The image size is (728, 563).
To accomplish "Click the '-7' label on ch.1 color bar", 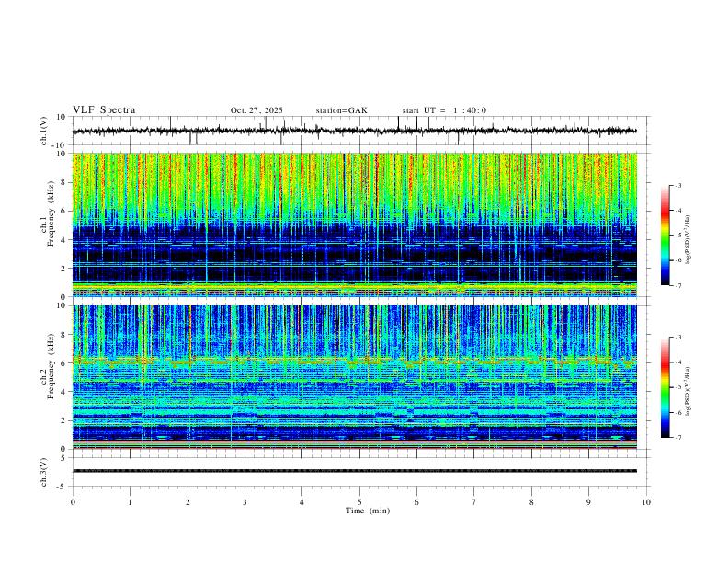I will 677,286.
